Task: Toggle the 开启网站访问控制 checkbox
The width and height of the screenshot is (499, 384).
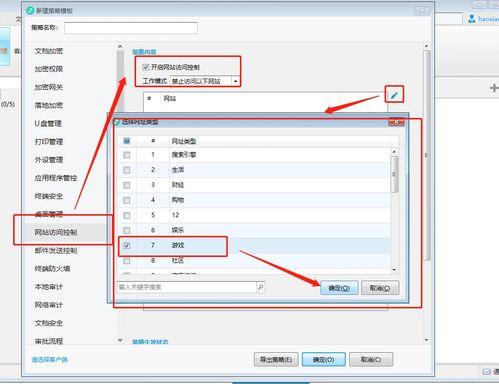Action: pyautogui.click(x=145, y=67)
